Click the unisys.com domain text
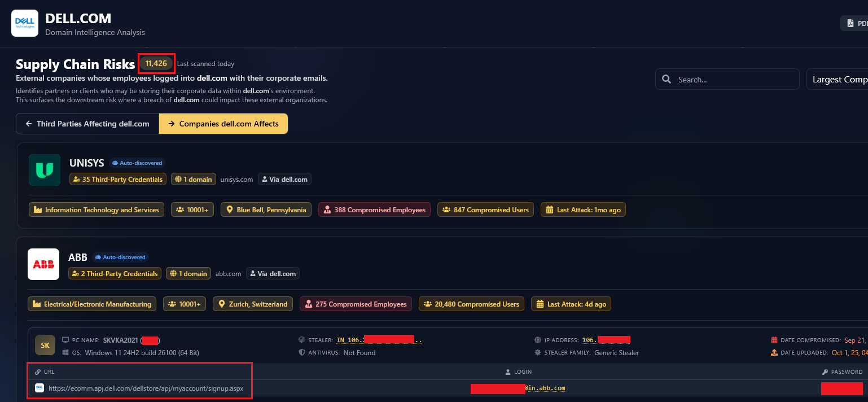Screen dimensions: 868x402 coord(236,180)
